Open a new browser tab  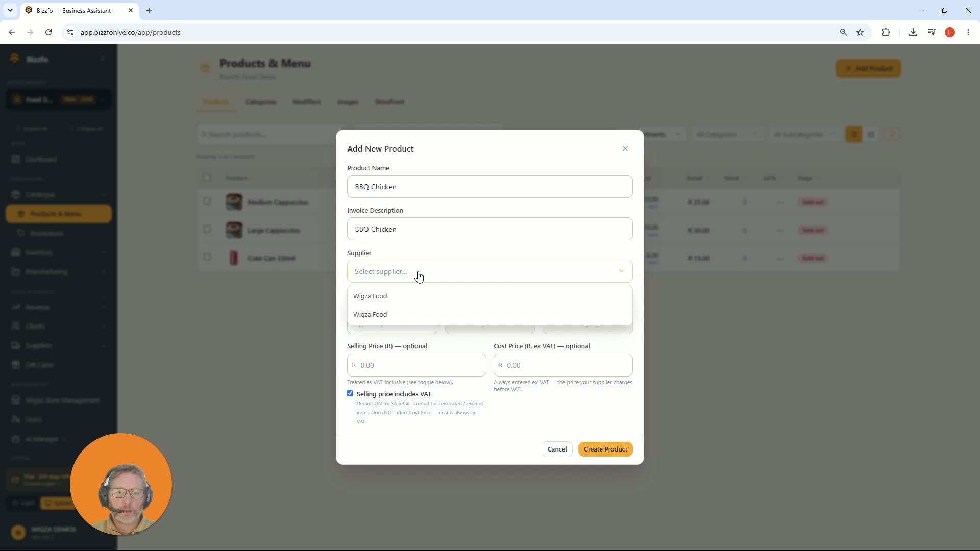(149, 10)
